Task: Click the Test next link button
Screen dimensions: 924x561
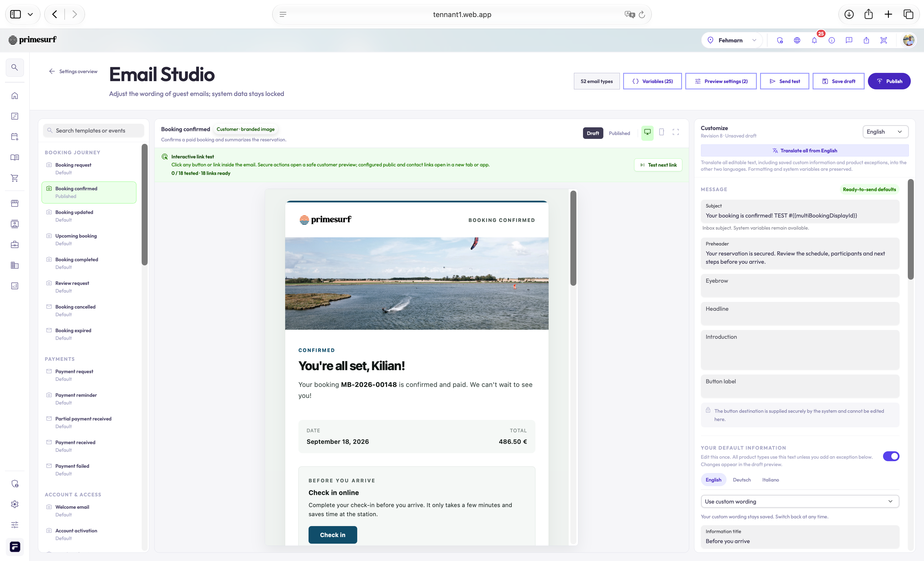Action: (x=658, y=165)
